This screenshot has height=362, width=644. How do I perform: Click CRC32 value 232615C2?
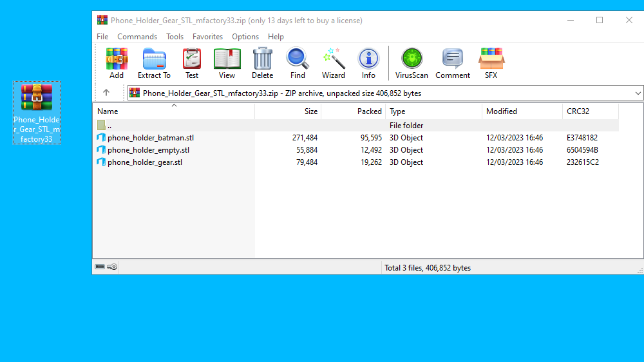click(583, 162)
